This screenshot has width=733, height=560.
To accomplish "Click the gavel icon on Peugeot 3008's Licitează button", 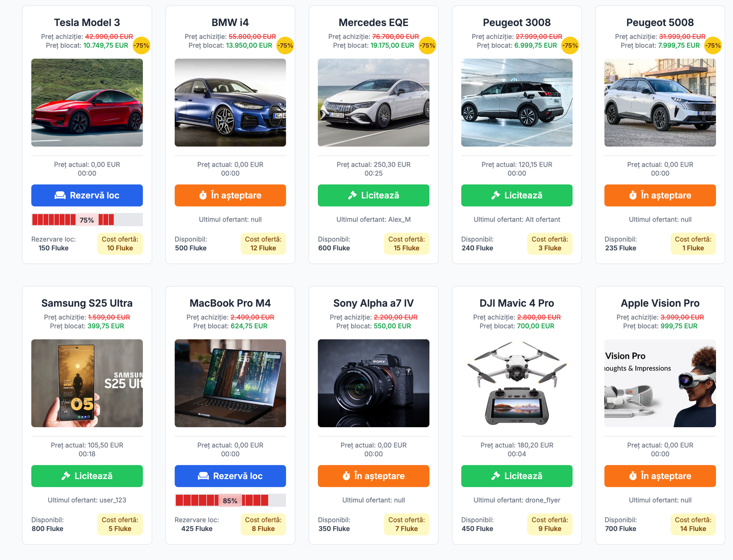I will 495,196.
